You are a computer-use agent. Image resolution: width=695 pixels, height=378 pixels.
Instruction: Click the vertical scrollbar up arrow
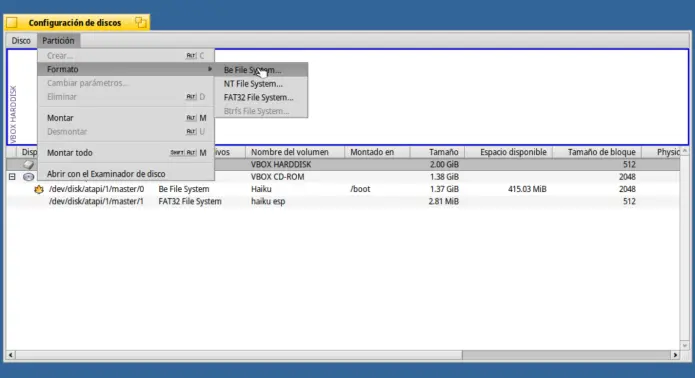click(685, 152)
